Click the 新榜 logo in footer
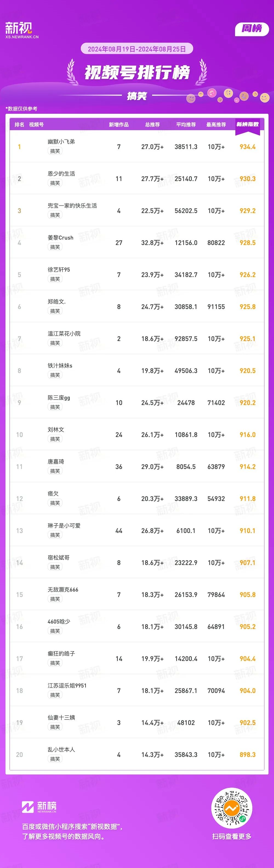 click(x=39, y=807)
